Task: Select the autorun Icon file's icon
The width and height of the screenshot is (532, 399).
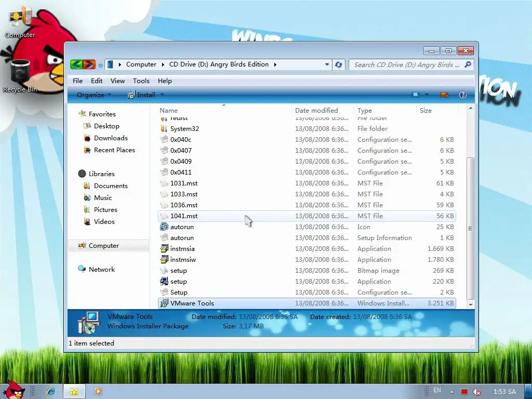Action: click(164, 227)
